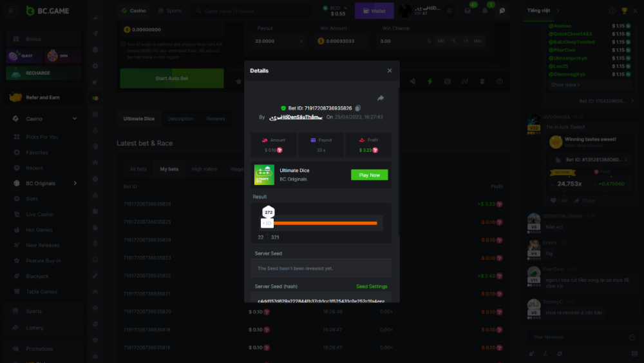644x363 pixels.
Task: Click the lightning bolt turbo icon
Action: click(x=430, y=81)
